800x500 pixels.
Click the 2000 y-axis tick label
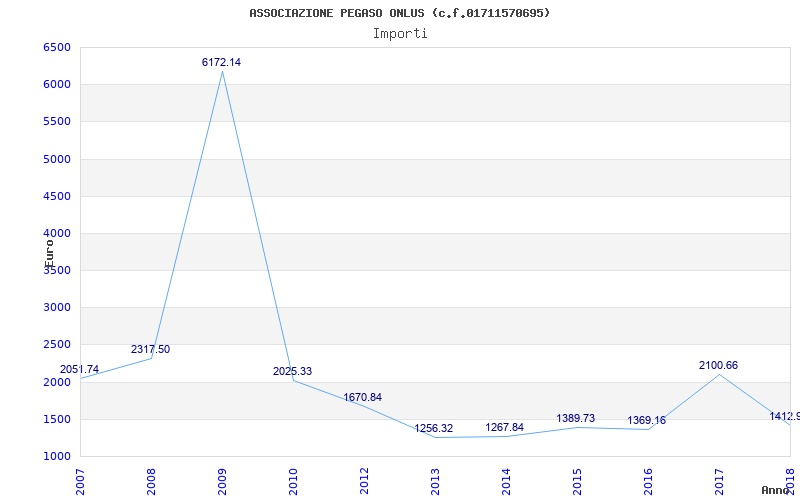[x=57, y=382]
